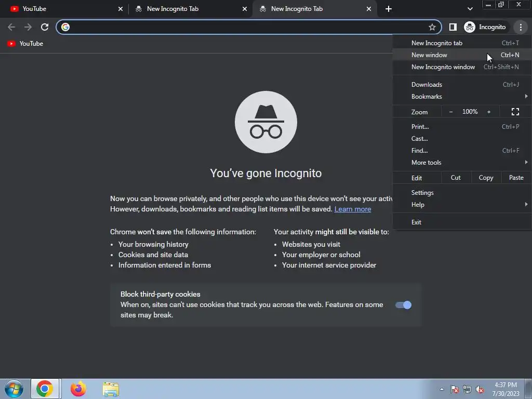This screenshot has width=532, height=399.
Task: Increase zoom with the plus button
Action: [x=489, y=112]
